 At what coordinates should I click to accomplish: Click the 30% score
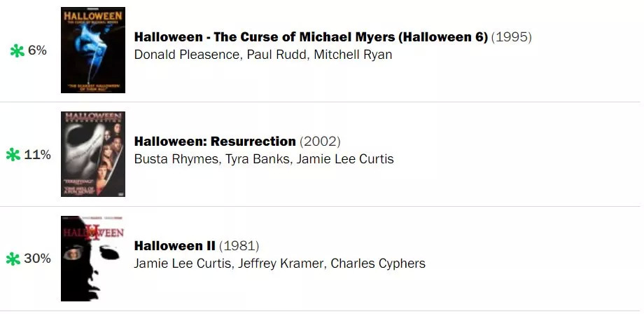tap(37, 259)
